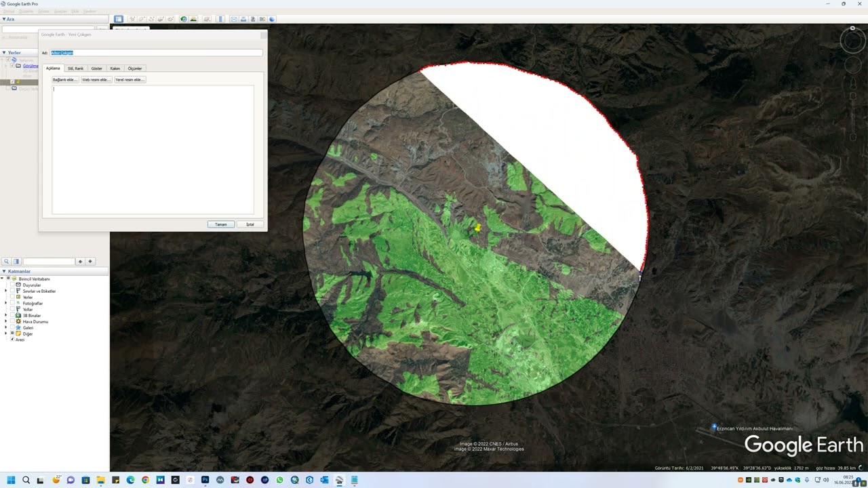Enable the Sınırlar ve Etiketler checkbox
Viewport: 868px width, 488px height.
12,291
